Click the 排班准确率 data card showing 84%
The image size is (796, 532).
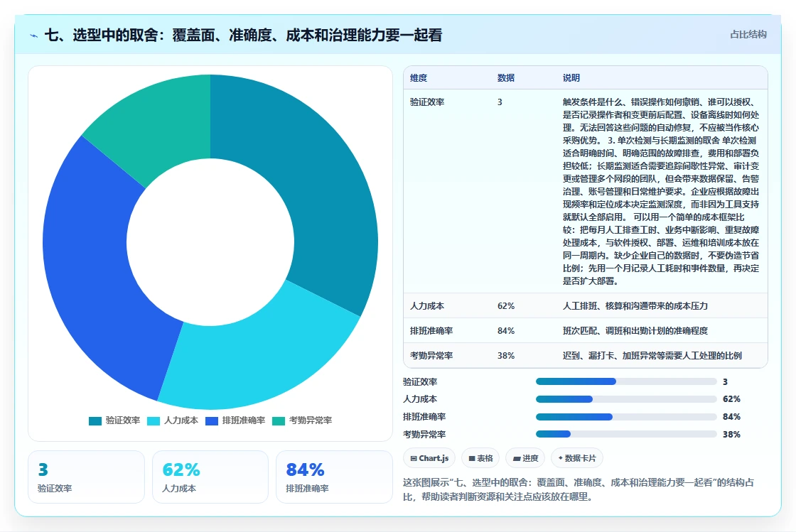335,477
